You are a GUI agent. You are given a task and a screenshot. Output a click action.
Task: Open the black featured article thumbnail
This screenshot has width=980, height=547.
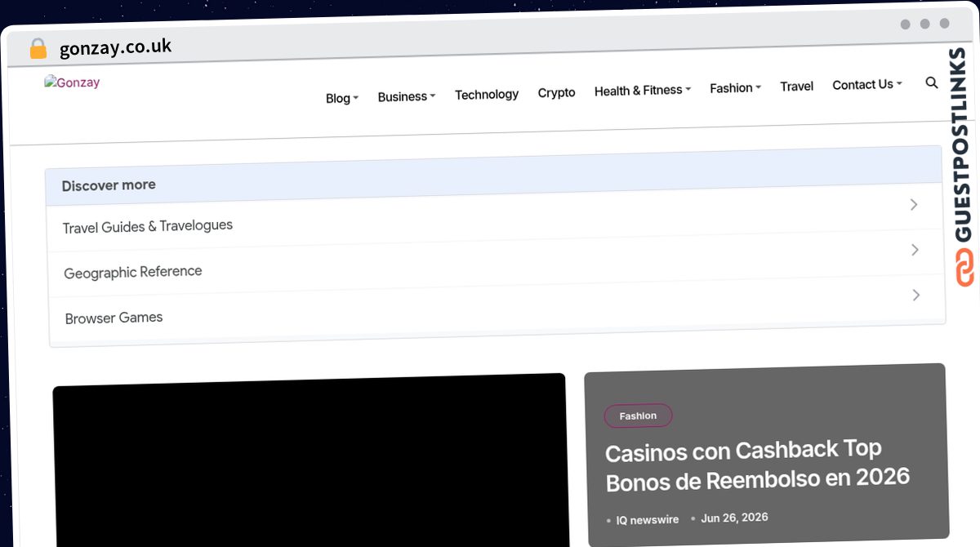coord(310,461)
